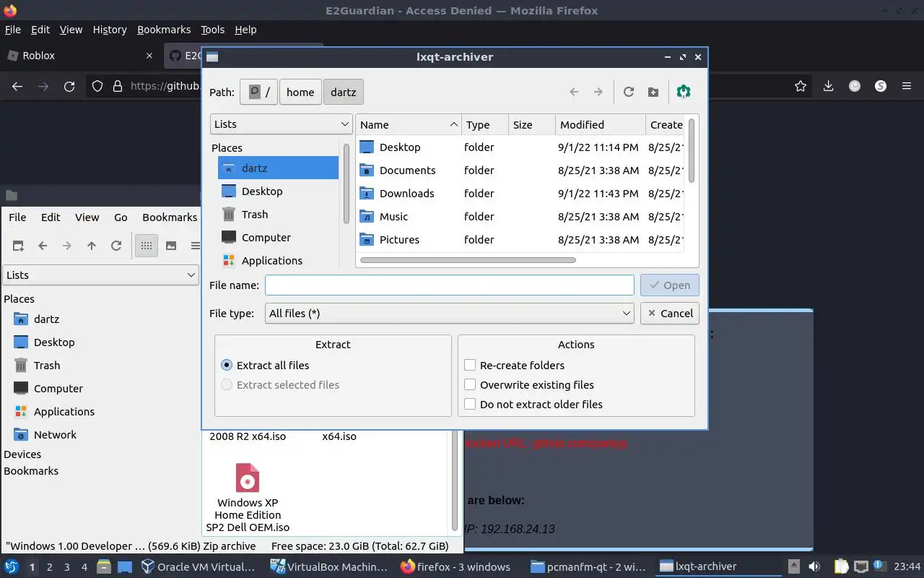Screen dimensions: 924x578
Task: Switch to the Roblox tab in Firefox
Action: (x=79, y=56)
